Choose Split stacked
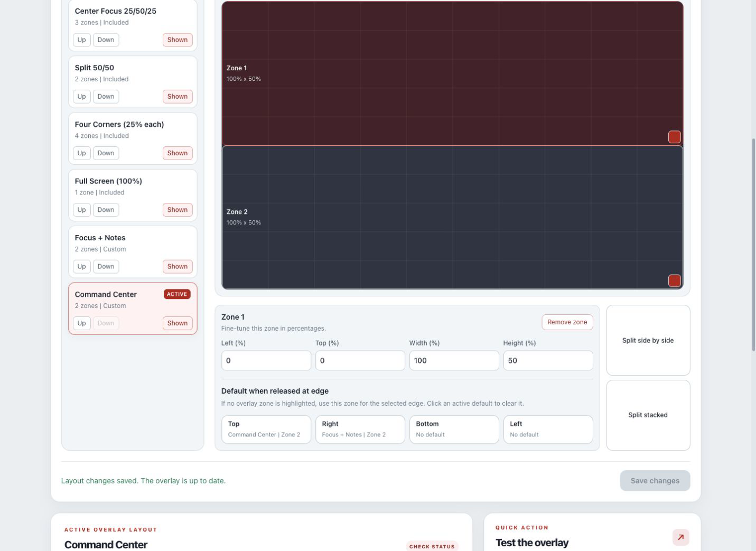This screenshot has width=756, height=551. click(648, 415)
